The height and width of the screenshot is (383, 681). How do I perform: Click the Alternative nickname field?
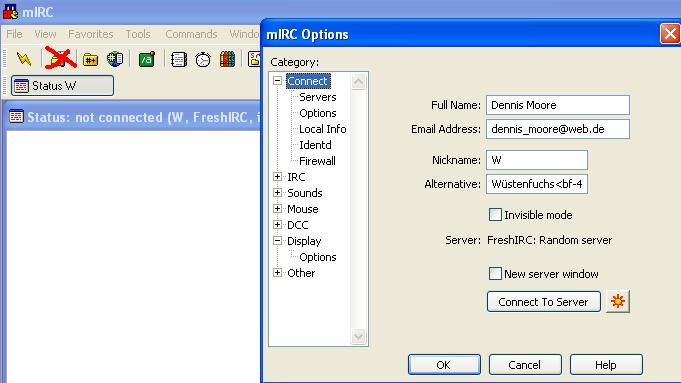tap(537, 184)
